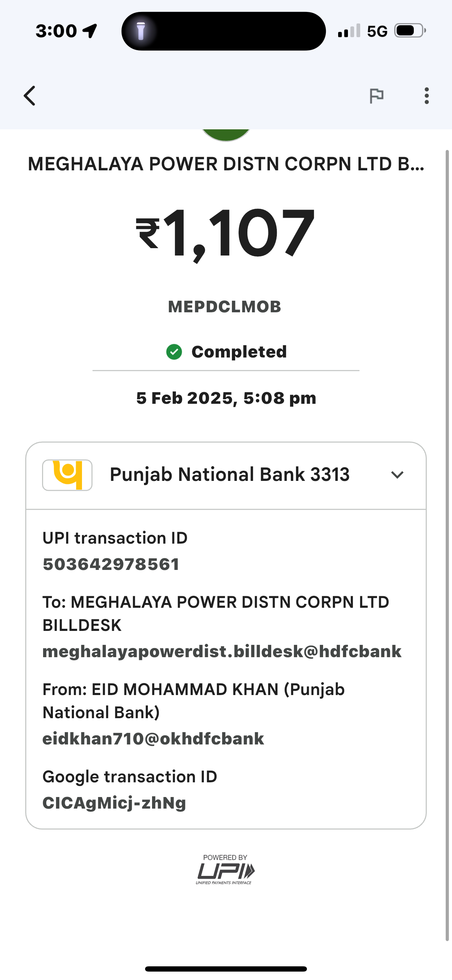452x980 pixels.
Task: Tap the flag report icon
Action: pos(377,95)
